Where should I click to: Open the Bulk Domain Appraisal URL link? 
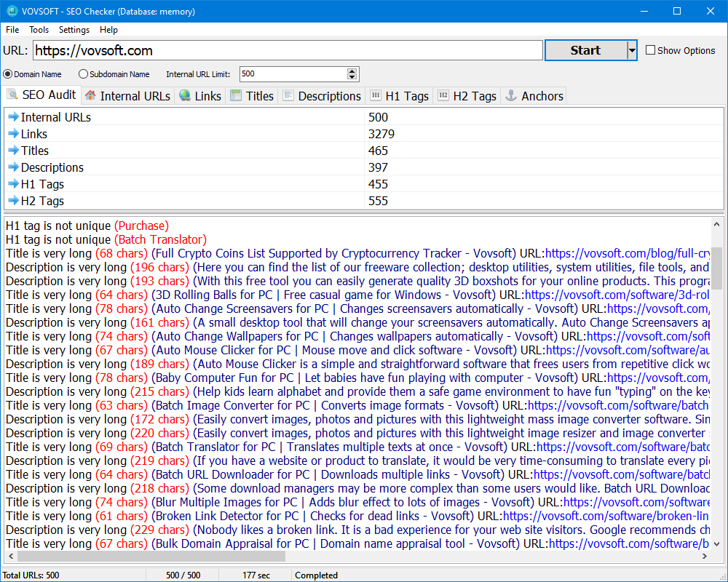pos(629,543)
